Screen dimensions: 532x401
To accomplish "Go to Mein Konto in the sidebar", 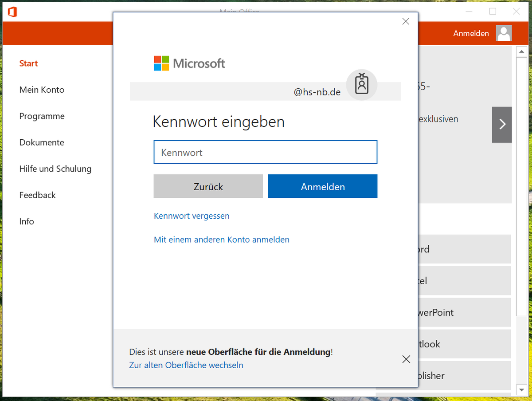I will [x=42, y=90].
